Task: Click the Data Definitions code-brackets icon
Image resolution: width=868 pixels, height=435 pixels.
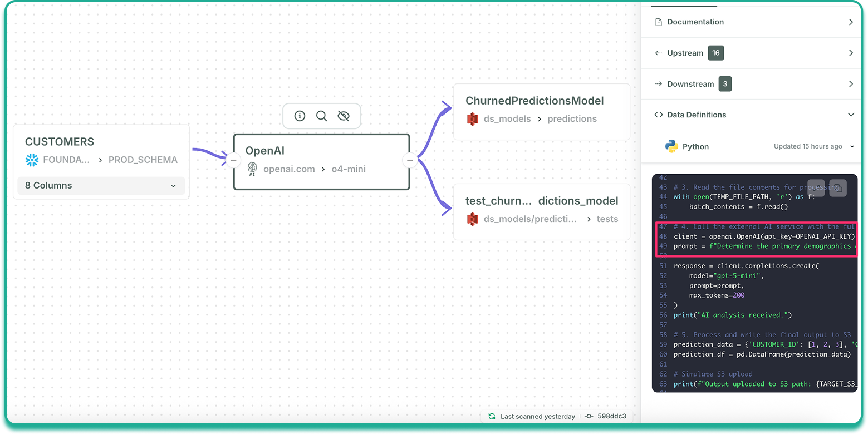Action: [x=658, y=115]
